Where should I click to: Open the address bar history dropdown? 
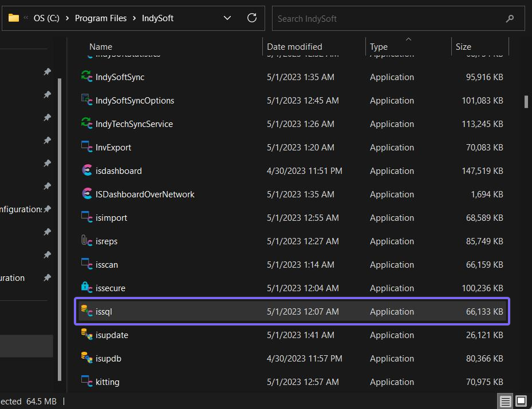[227, 18]
